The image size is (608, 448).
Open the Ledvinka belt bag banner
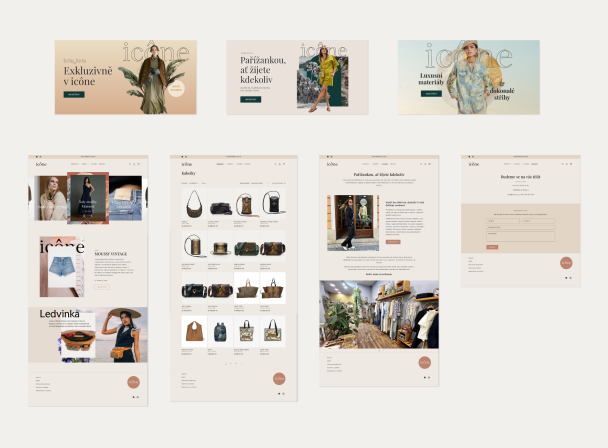pos(88,335)
